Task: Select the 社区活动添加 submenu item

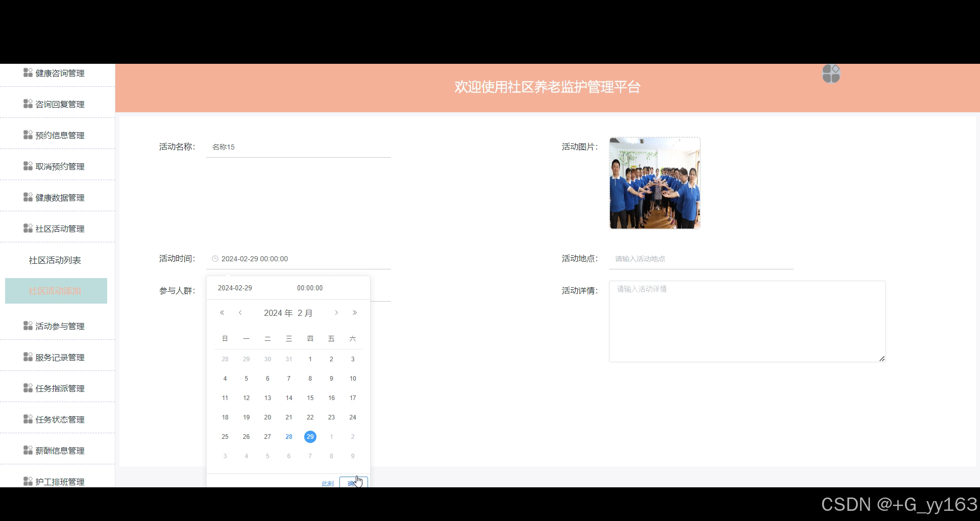Action: click(56, 291)
